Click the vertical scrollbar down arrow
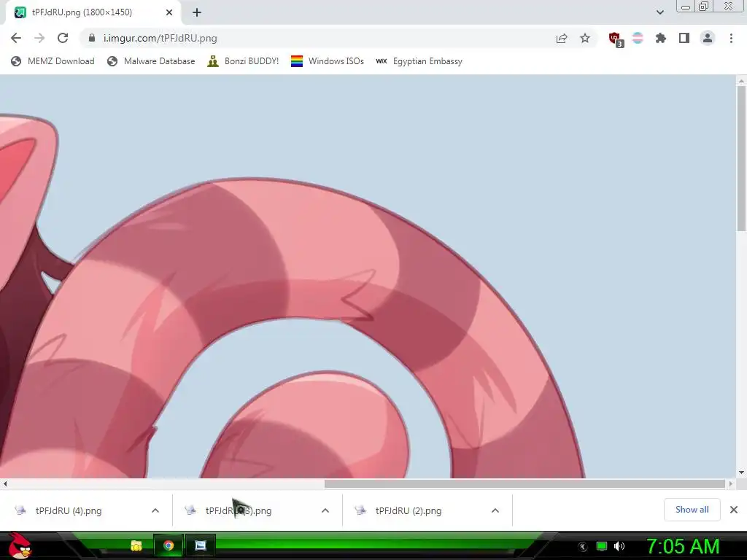This screenshot has width=747, height=560. point(741,472)
